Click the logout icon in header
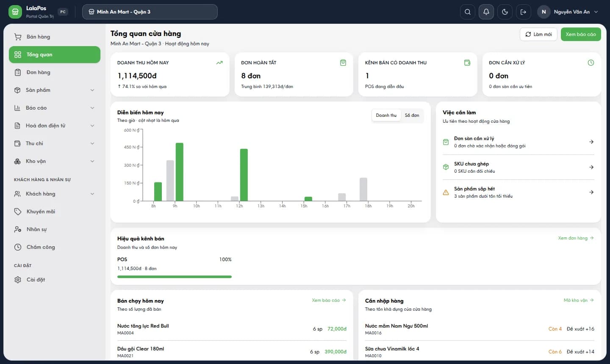 [x=524, y=12]
